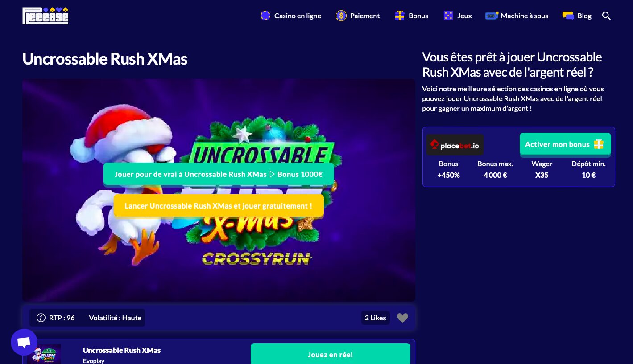Click the RTP info circle icon
The image size is (633, 364).
point(41,318)
